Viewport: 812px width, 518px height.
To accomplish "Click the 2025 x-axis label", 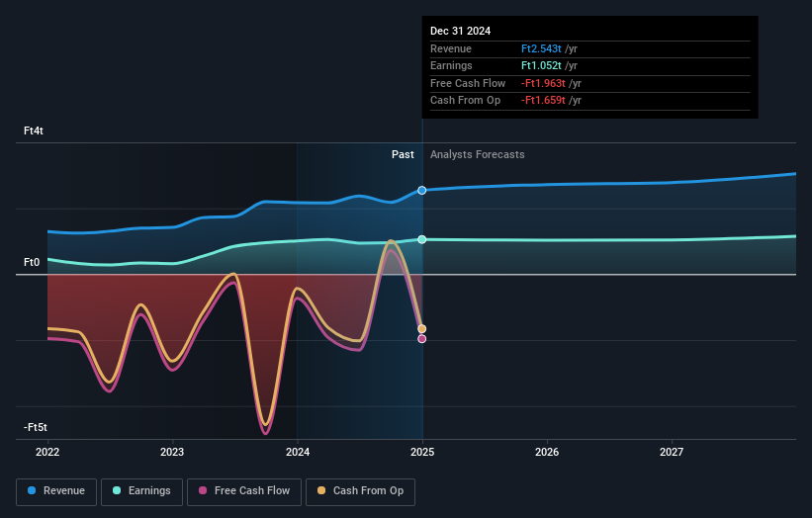I will pyautogui.click(x=422, y=453).
